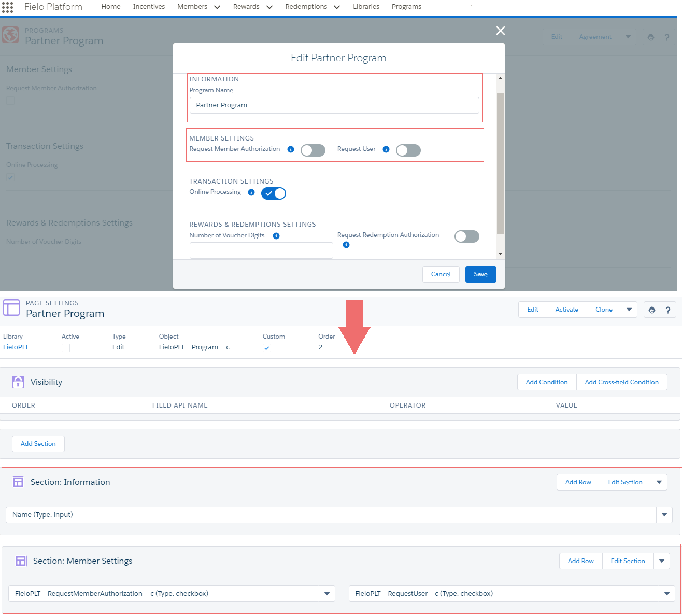
Task: Click the Section: Member Settings icon
Action: [21, 561]
